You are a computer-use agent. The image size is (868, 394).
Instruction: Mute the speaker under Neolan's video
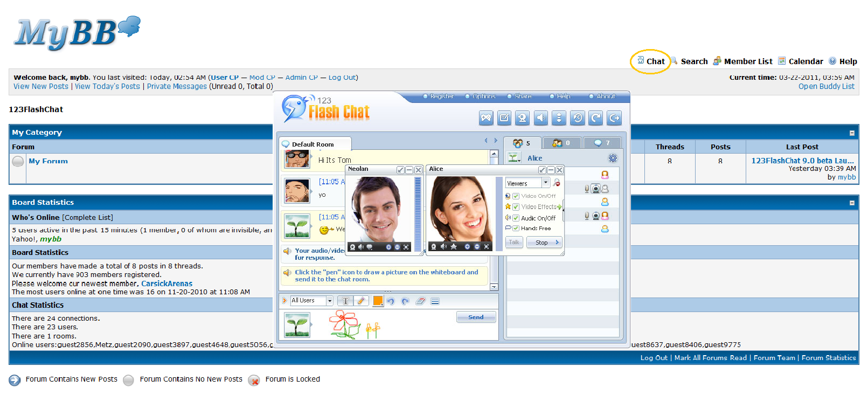click(x=361, y=247)
